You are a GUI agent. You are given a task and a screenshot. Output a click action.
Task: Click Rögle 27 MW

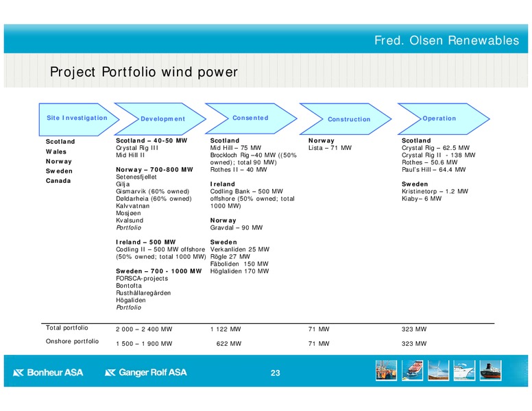pos(230,257)
